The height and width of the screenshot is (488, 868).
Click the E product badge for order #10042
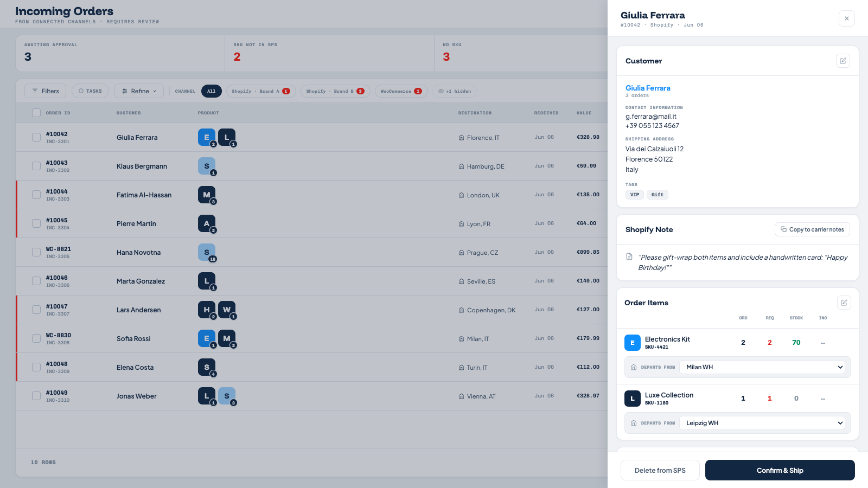[207, 137]
